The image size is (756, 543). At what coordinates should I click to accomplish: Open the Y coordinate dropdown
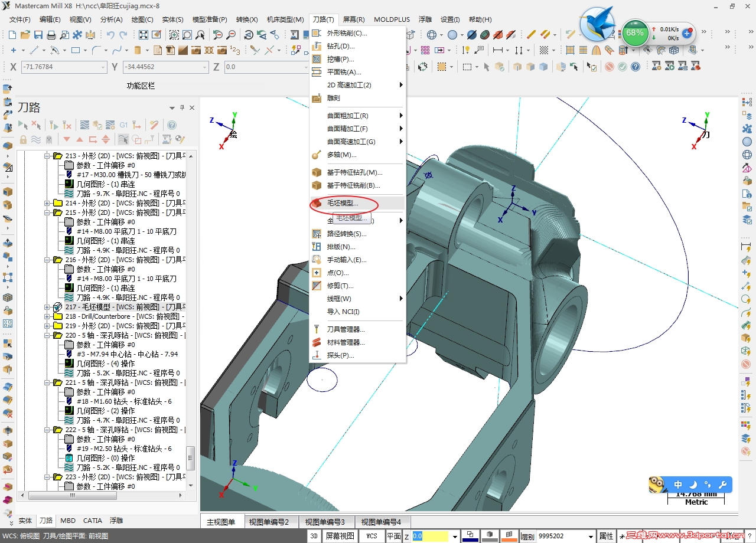[205, 67]
